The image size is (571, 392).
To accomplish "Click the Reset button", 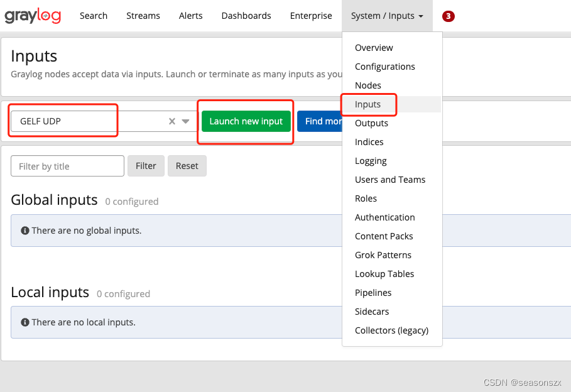I will [x=187, y=166].
